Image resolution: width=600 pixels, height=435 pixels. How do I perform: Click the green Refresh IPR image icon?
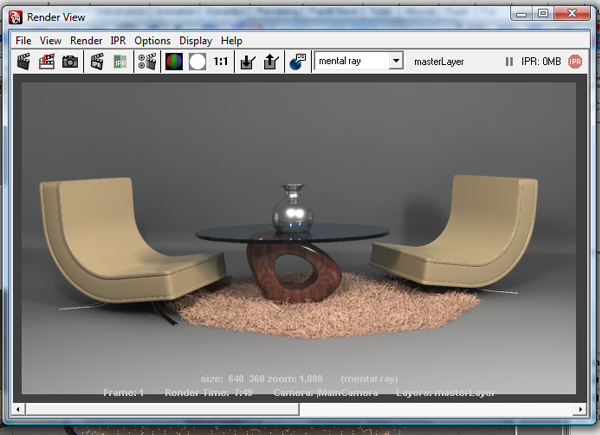click(120, 62)
